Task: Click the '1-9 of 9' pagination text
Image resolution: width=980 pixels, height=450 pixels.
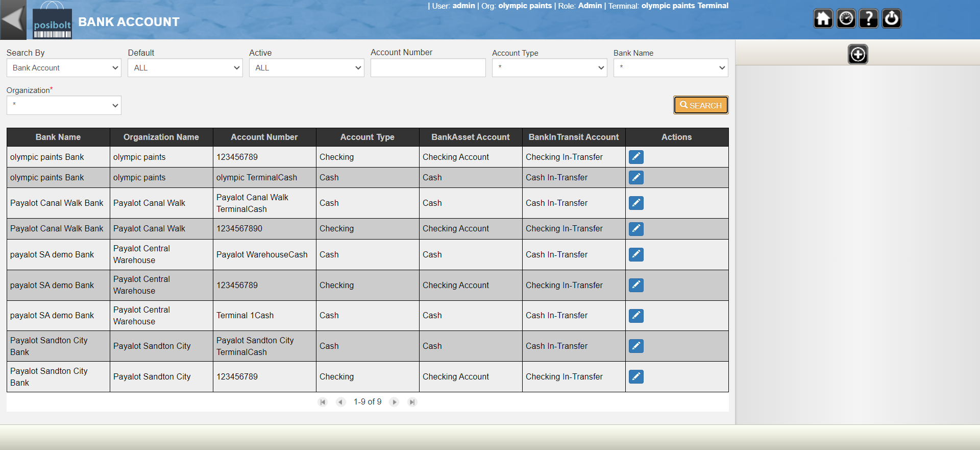Action: [x=367, y=402]
